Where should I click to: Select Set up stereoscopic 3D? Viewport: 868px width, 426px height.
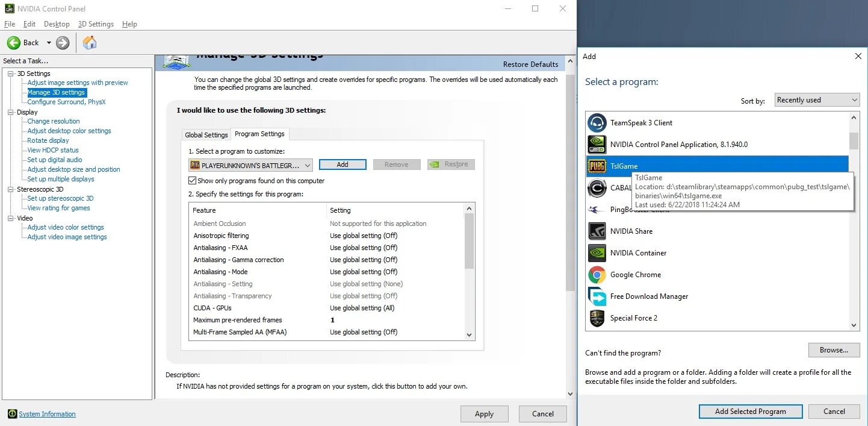60,199
